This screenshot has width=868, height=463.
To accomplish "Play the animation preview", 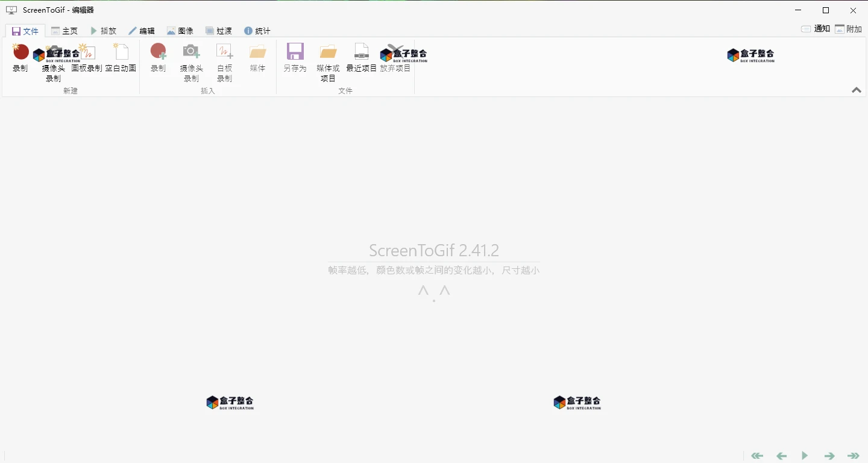I will (805, 456).
